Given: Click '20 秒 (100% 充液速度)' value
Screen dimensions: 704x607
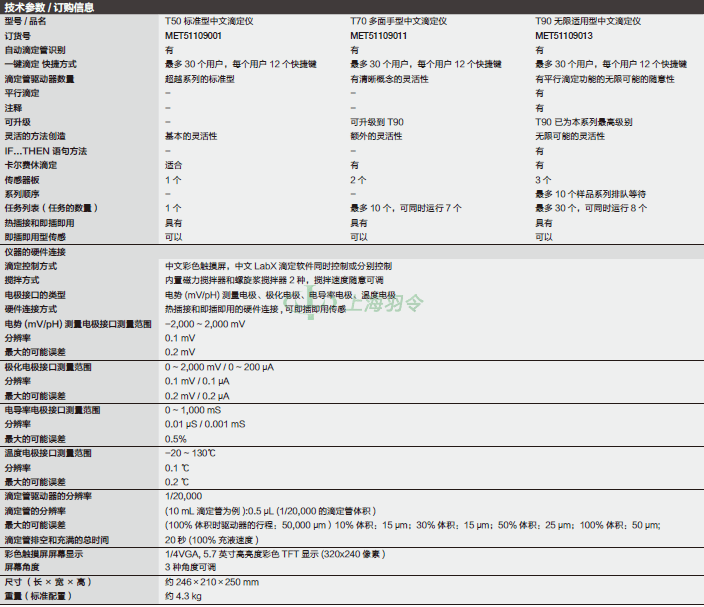Looking at the screenshot, I should tap(212, 540).
